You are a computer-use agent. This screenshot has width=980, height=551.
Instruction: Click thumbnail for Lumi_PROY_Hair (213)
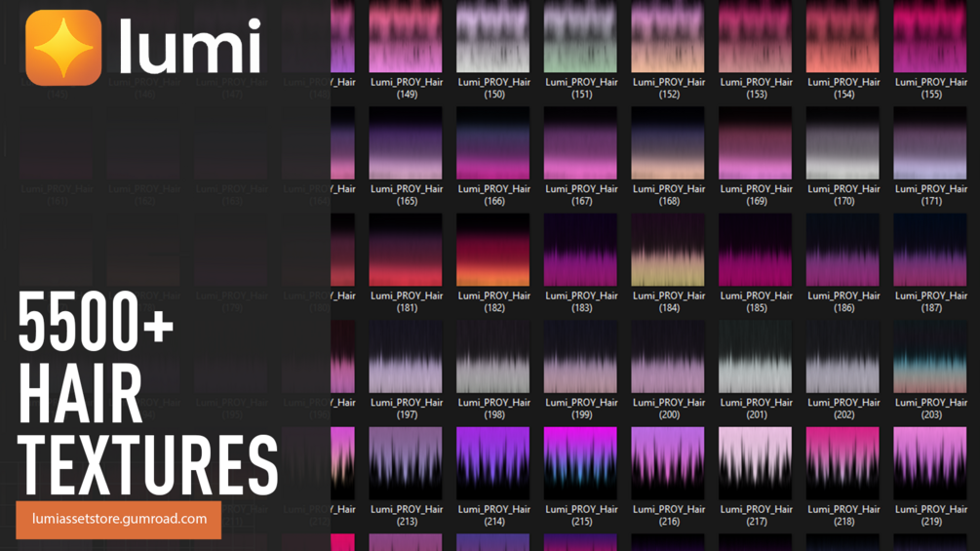pyautogui.click(x=406, y=463)
